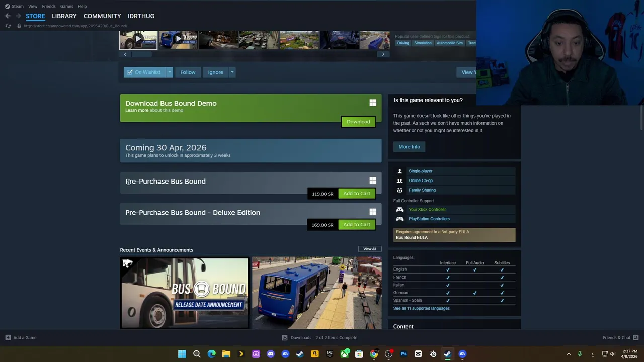Reload the store page with the refresh icon
The image size is (644, 362).
8,26
